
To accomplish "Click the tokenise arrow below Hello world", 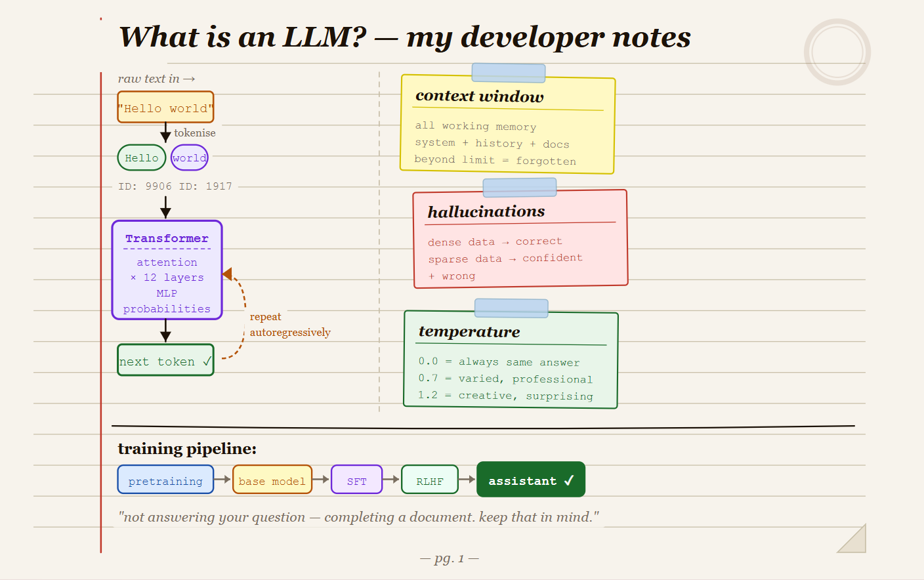I will 165,133.
